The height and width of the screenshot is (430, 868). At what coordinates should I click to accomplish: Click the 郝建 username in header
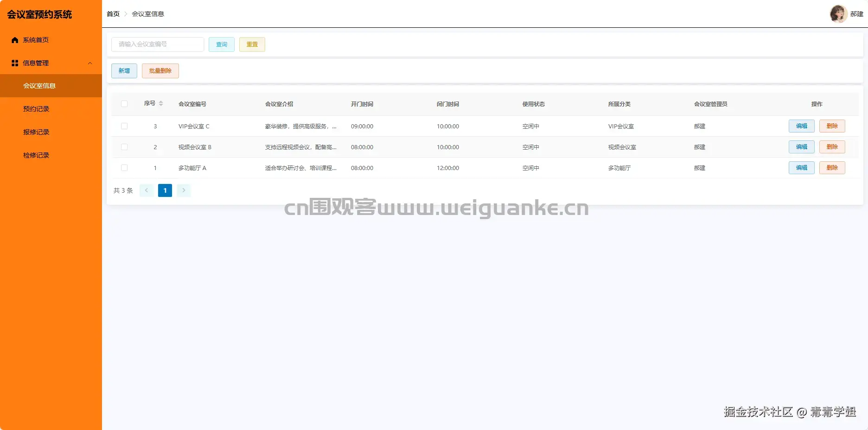(857, 14)
